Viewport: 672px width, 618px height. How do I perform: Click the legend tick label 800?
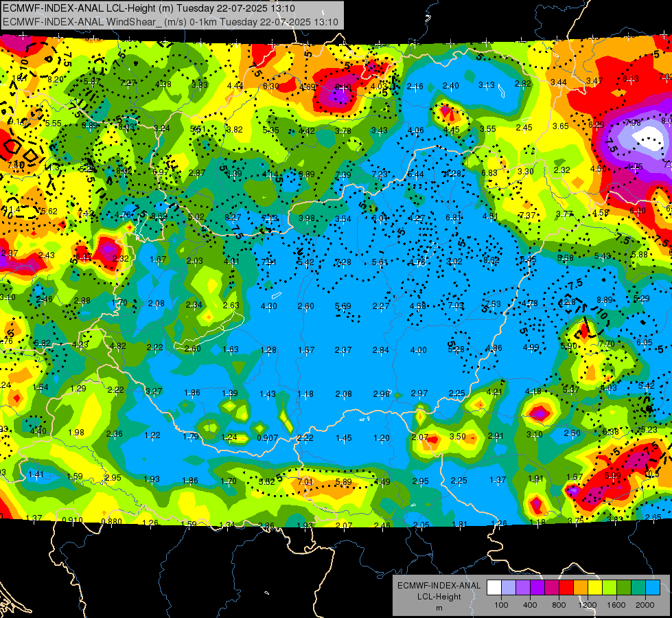coord(559,605)
